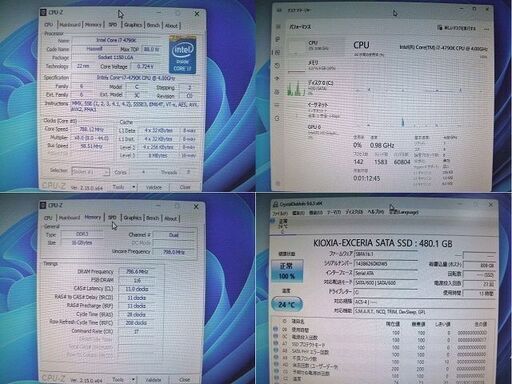Viewport: 512px width, 384px height.
Task: Switch to CPU tab in CPU-Z memory window
Action: [48, 218]
